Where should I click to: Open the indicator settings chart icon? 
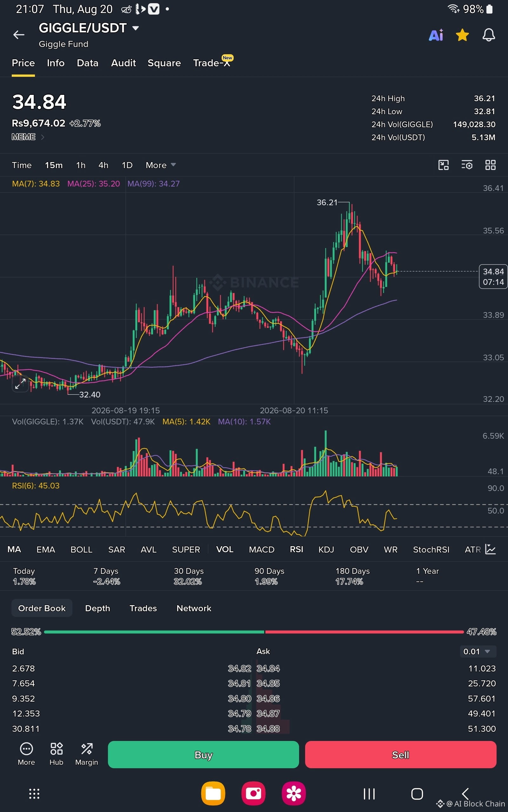point(491,549)
